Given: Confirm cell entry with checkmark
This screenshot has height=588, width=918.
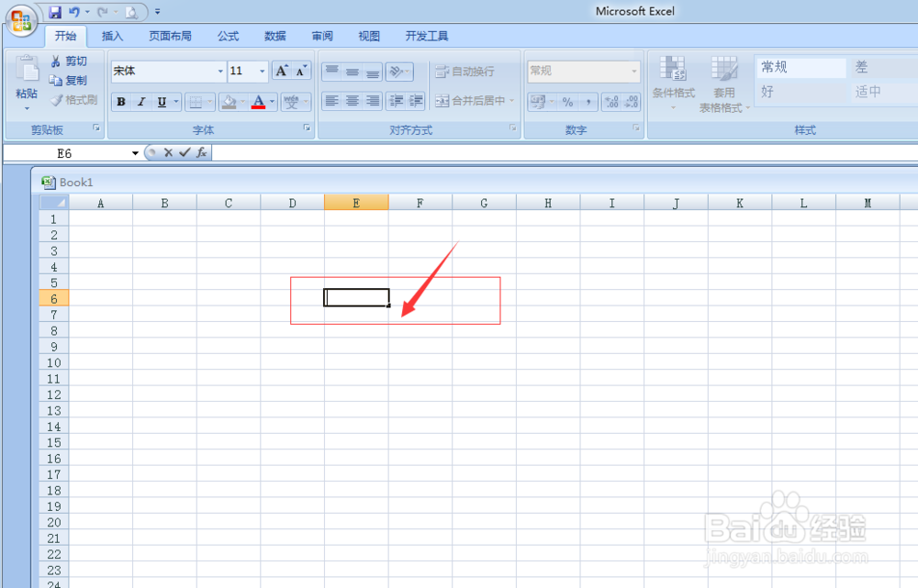Looking at the screenshot, I should pyautogui.click(x=185, y=152).
